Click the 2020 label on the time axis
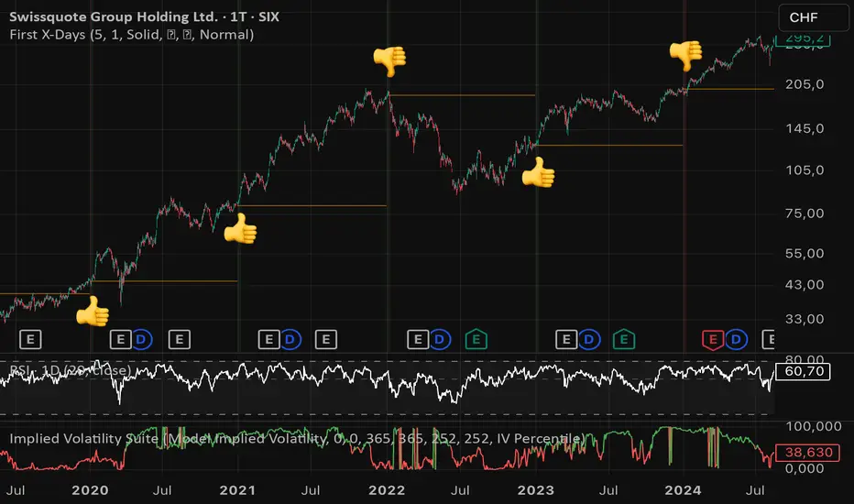This screenshot has width=854, height=504. pos(90,490)
